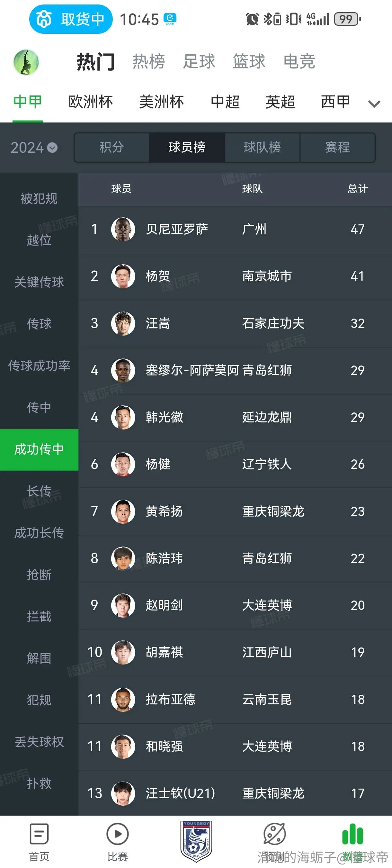The image size is (392, 868).
Task: Open the user profile avatar
Action: (26, 62)
